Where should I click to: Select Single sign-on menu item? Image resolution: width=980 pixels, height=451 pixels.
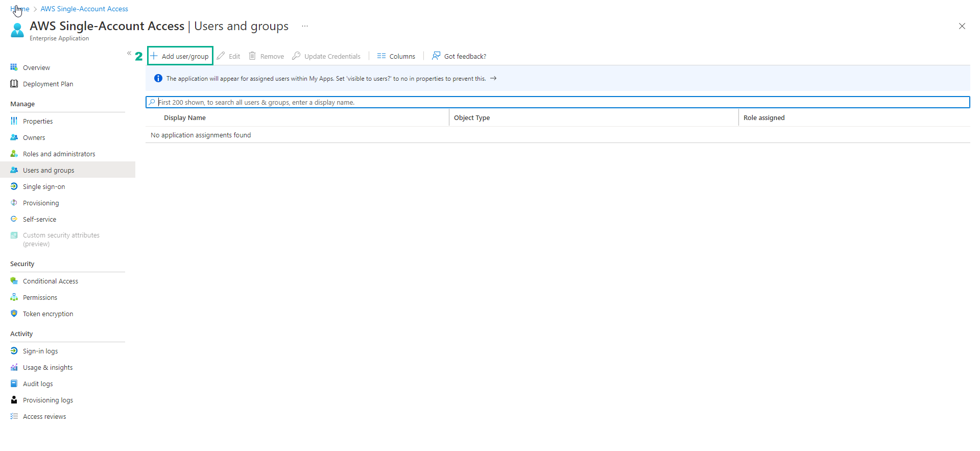44,186
